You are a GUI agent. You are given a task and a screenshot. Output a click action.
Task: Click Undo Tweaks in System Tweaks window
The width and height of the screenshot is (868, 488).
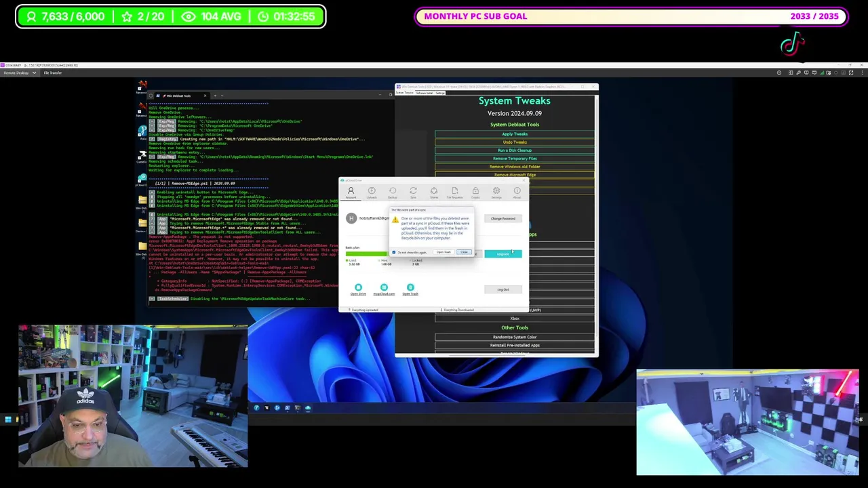pyautogui.click(x=515, y=142)
